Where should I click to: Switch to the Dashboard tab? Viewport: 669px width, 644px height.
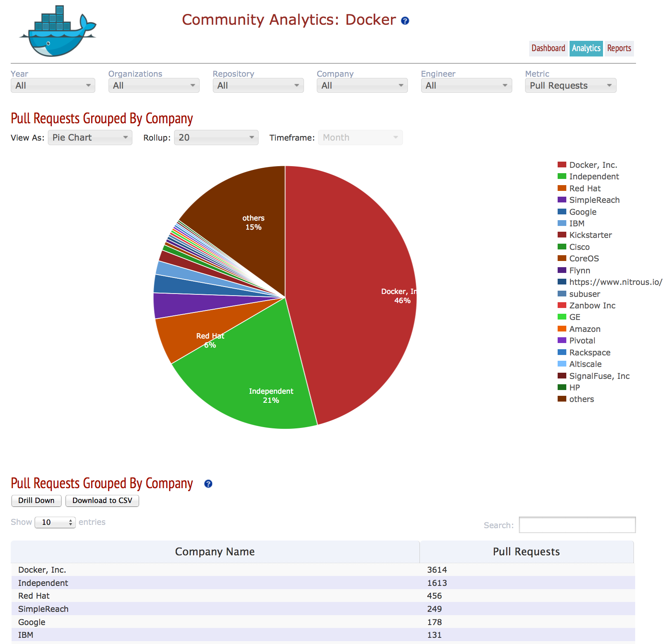point(548,48)
